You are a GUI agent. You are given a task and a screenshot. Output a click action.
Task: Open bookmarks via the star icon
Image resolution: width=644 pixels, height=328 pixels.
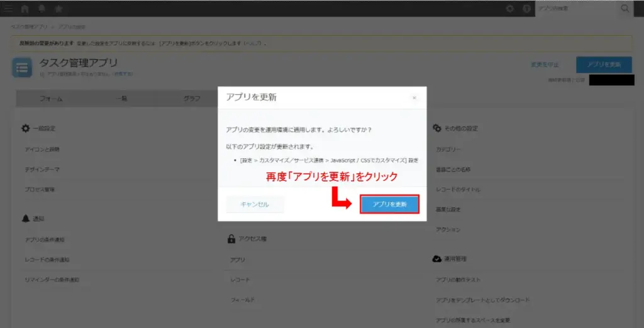(x=58, y=9)
